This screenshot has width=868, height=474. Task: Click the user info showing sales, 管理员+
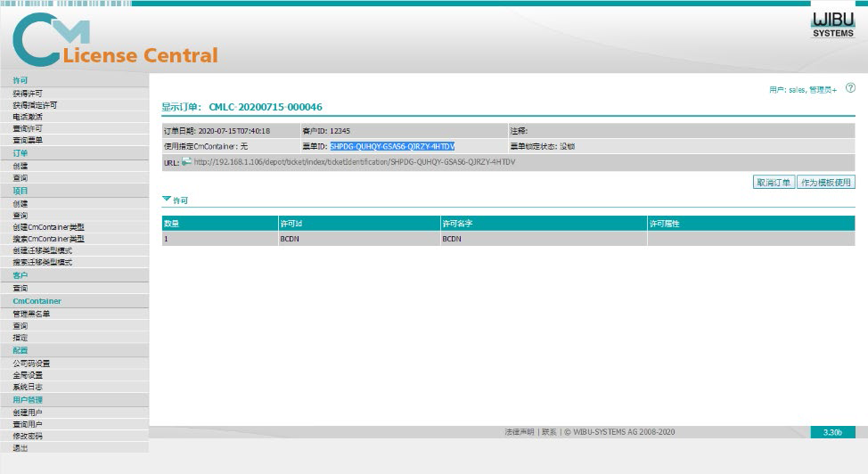coord(803,90)
